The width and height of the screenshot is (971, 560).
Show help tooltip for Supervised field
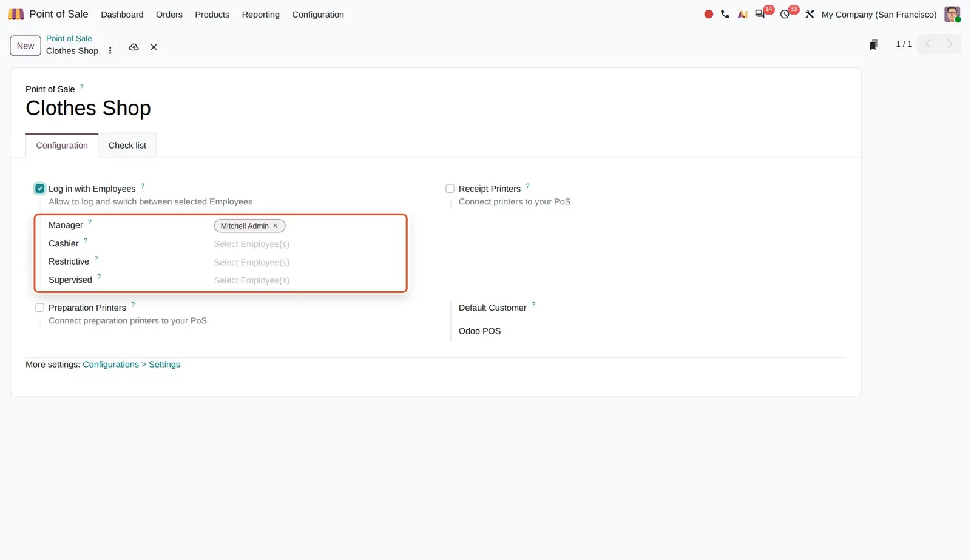pyautogui.click(x=99, y=277)
